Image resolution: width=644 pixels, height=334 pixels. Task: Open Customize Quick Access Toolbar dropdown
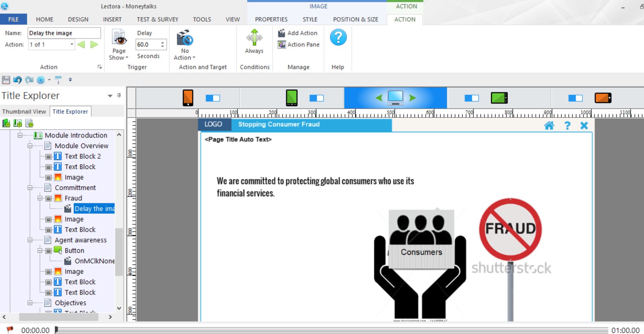click(x=70, y=80)
